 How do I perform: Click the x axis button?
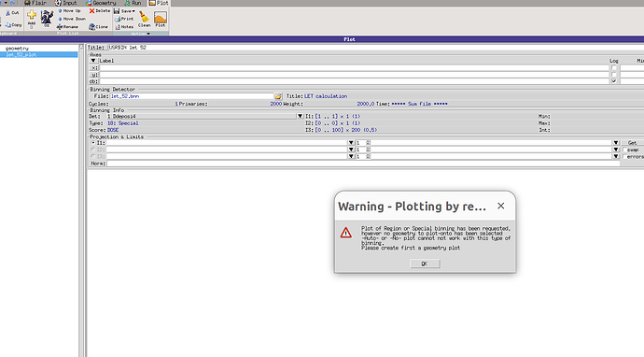(94, 68)
